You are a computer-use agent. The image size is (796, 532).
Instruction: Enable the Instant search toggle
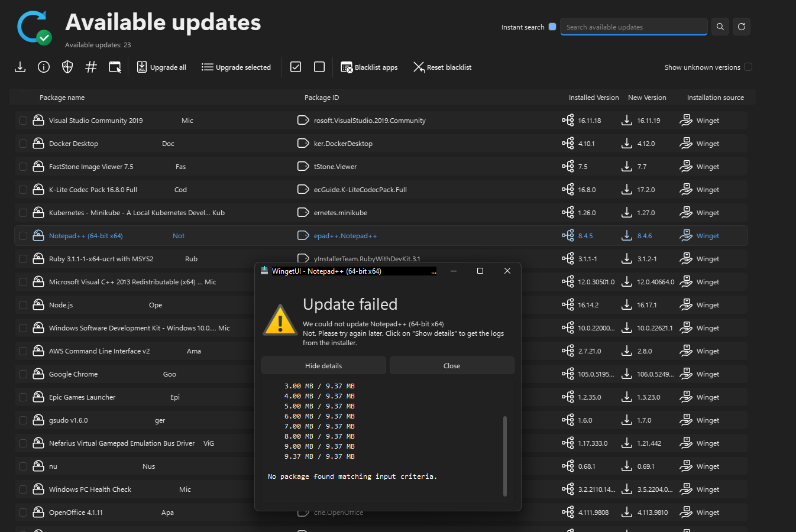[552, 27]
